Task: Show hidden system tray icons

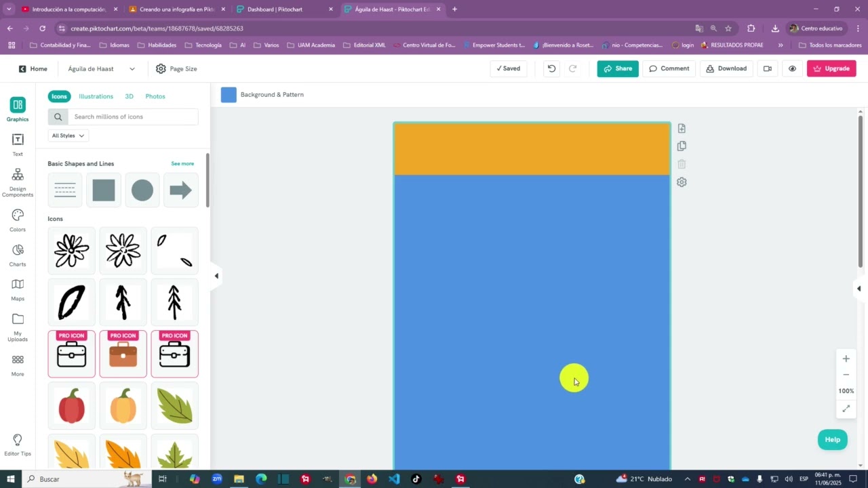Action: pos(687,479)
